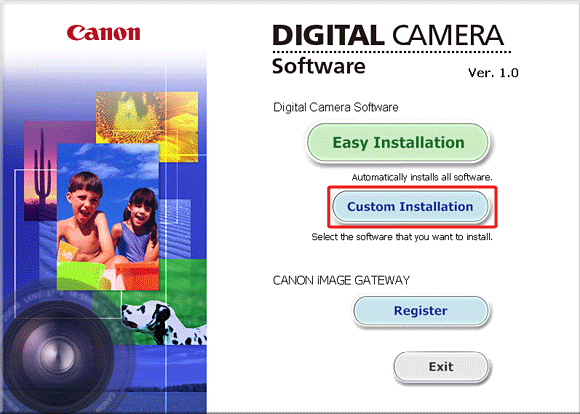Click the CANON iMAGE GATEWAY heading

coord(341,280)
